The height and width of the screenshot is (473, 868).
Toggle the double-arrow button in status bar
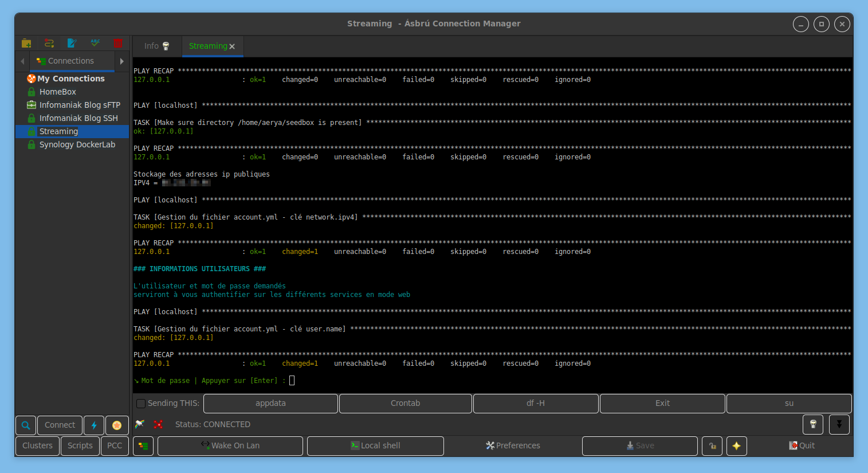tap(839, 425)
